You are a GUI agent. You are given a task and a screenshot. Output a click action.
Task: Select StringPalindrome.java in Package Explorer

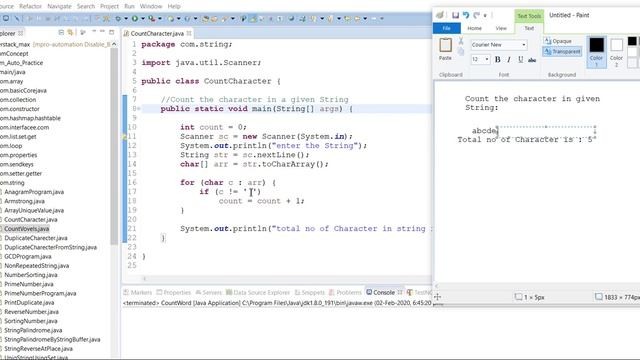(33, 330)
